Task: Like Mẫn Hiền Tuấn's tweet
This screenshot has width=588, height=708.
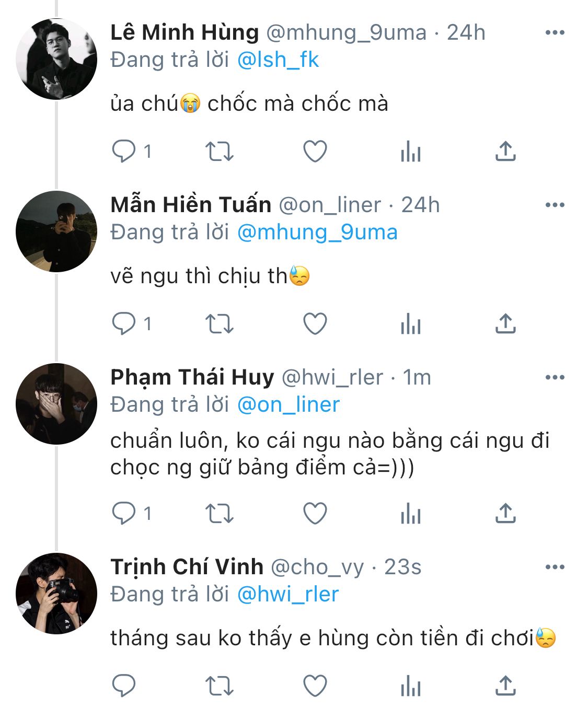Action: click(315, 324)
